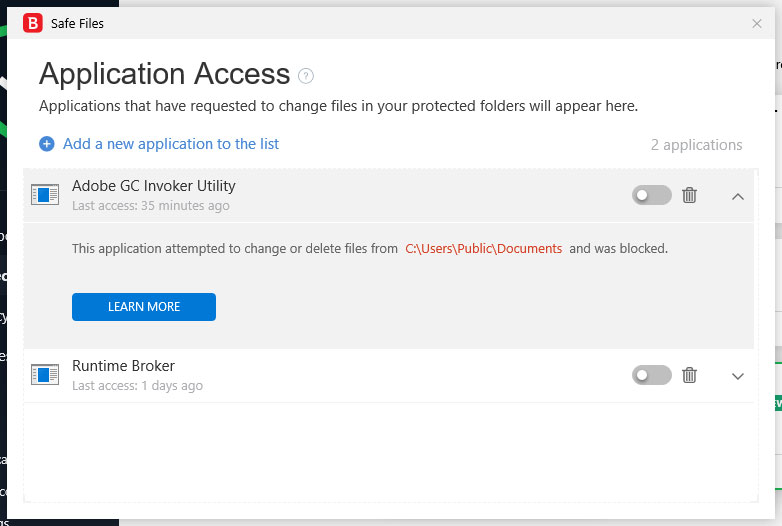Click the blue plus icon for adding applications
Viewport: 782px width, 526px height.
(46, 144)
